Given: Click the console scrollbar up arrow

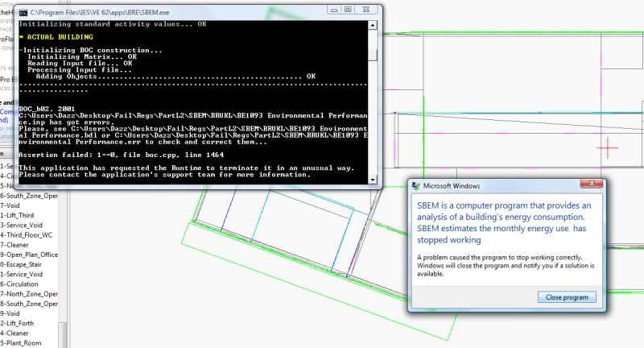Looking at the screenshot, I should pos(373,25).
